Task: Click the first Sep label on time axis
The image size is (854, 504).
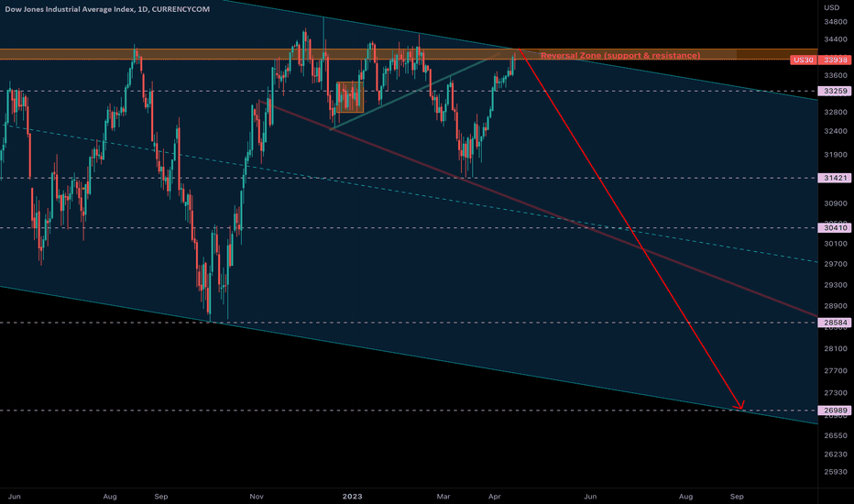Action: 161,497
